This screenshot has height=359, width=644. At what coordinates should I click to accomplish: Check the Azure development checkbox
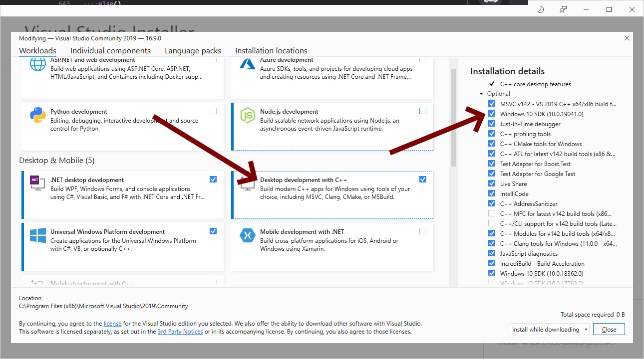[x=423, y=60]
